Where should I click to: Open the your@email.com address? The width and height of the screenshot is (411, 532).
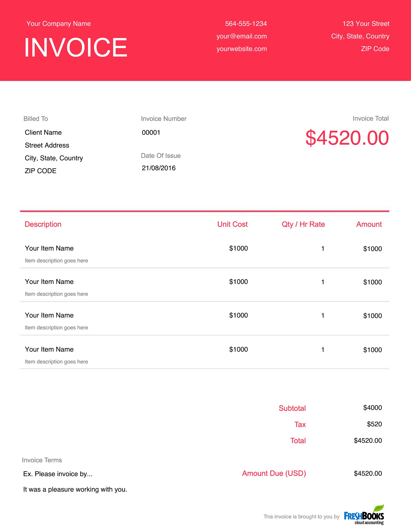point(242,36)
